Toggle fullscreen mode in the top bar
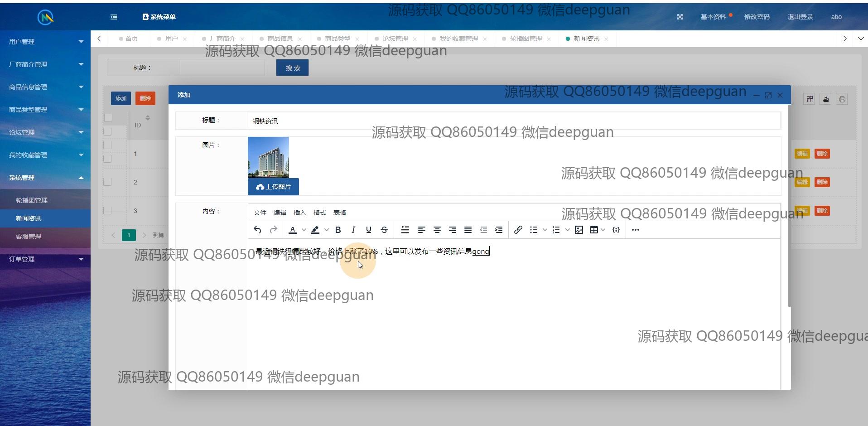Screen dimensions: 868x426 click(x=680, y=17)
